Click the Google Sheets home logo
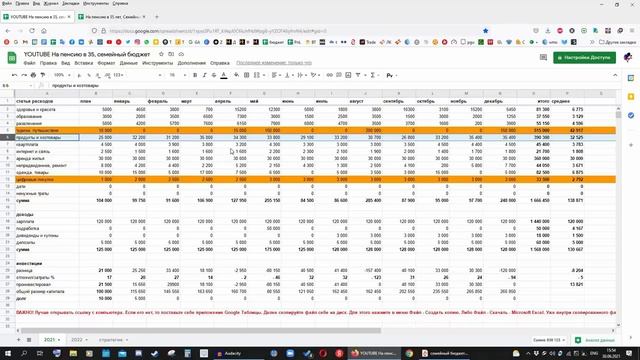The width and height of the screenshot is (640, 360). [12, 58]
